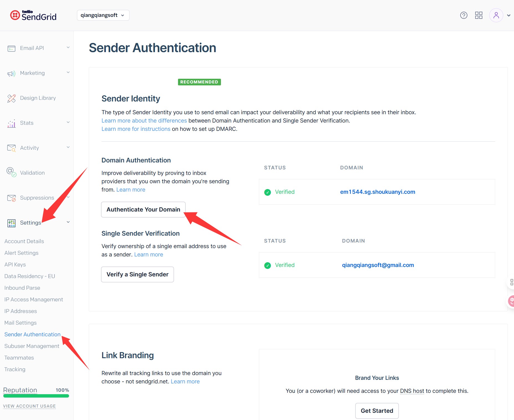Open the qiangqiangsoft account dropdown

(103, 15)
